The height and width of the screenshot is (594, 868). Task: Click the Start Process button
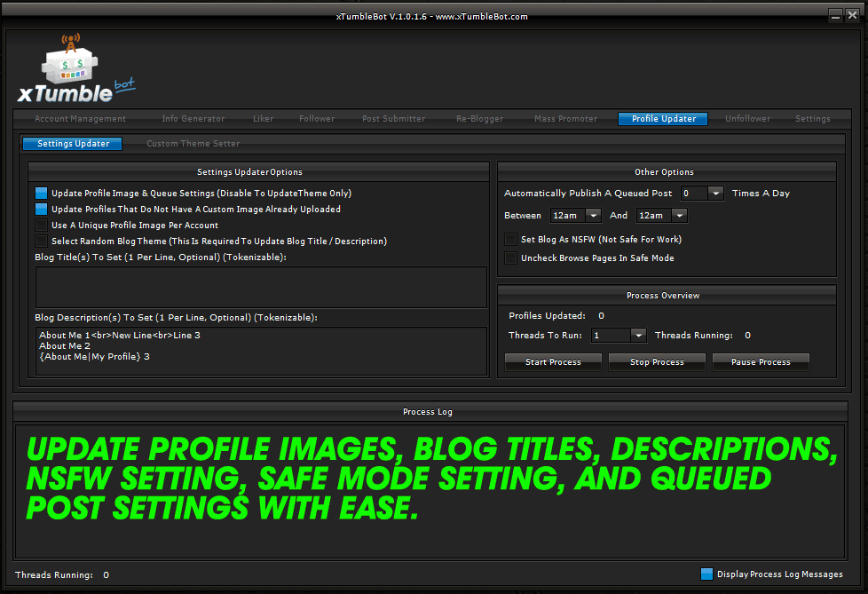pos(553,362)
